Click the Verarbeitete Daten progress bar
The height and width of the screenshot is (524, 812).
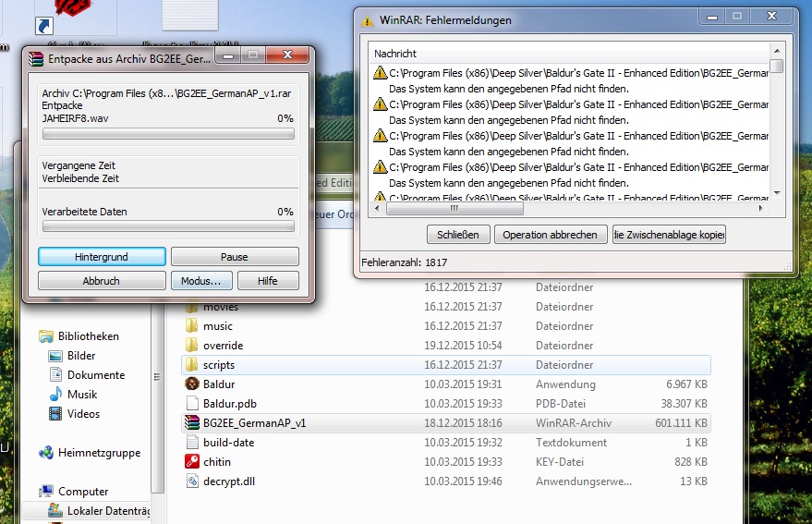click(x=168, y=226)
